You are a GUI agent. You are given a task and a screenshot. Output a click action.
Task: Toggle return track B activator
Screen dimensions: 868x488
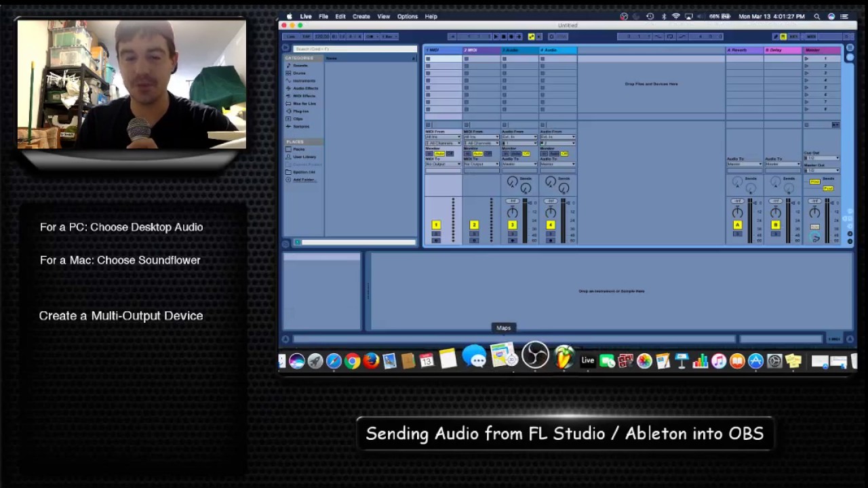(x=776, y=225)
